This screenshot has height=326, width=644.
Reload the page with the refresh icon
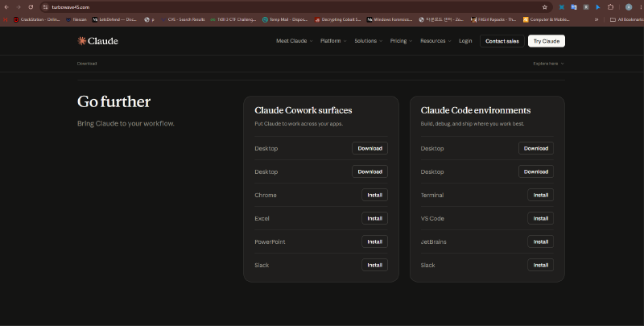[x=31, y=7]
